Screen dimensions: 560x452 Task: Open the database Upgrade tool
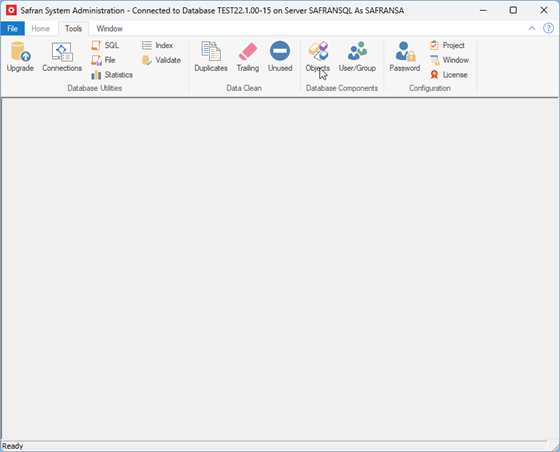tap(20, 57)
